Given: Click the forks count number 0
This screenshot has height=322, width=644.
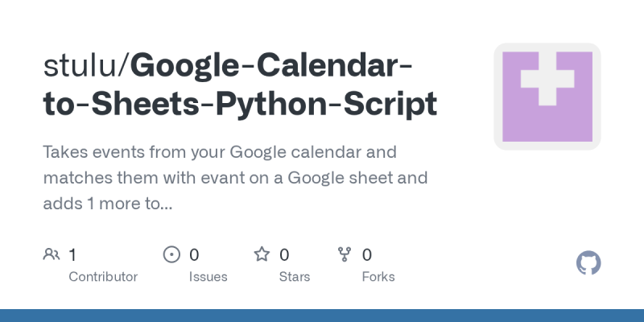Looking at the screenshot, I should (367, 255).
